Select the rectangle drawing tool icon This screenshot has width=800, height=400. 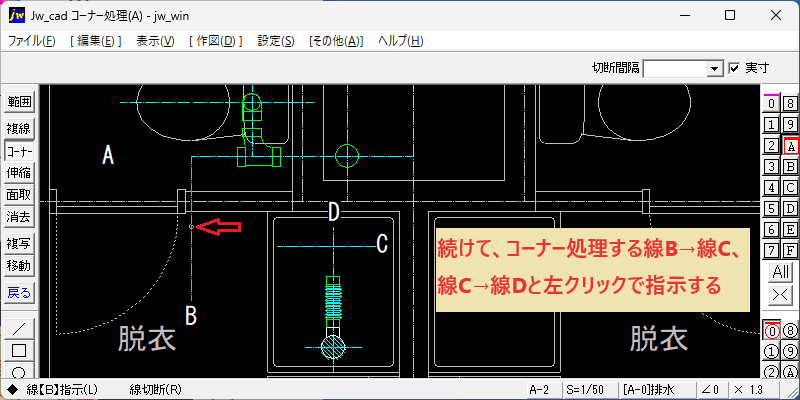coord(18,351)
